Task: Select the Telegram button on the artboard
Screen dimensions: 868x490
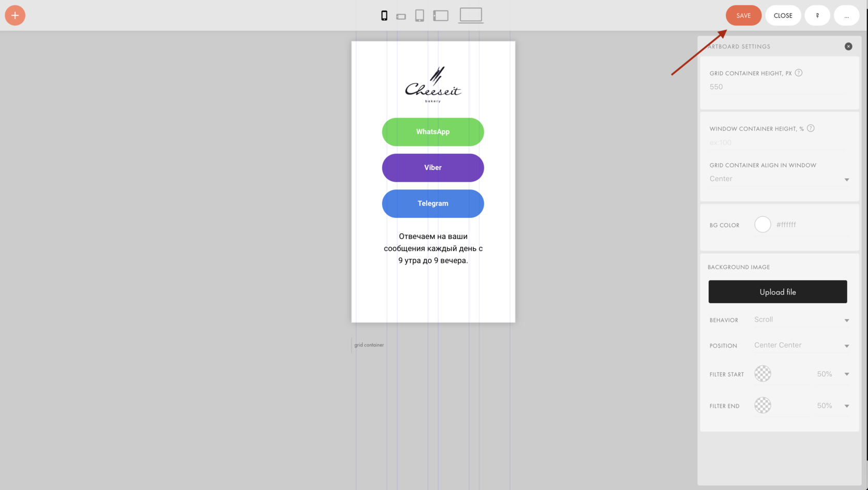Action: tap(433, 203)
